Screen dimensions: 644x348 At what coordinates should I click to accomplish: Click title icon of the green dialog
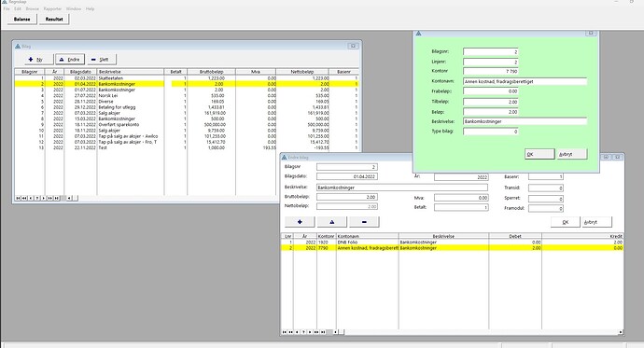418,34
